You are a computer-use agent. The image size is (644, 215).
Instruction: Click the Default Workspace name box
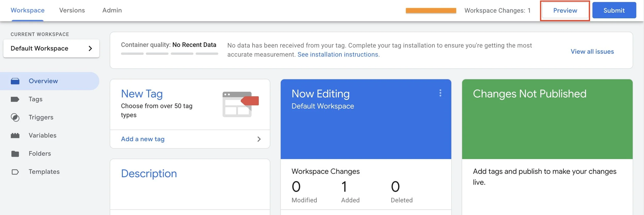[x=51, y=49]
